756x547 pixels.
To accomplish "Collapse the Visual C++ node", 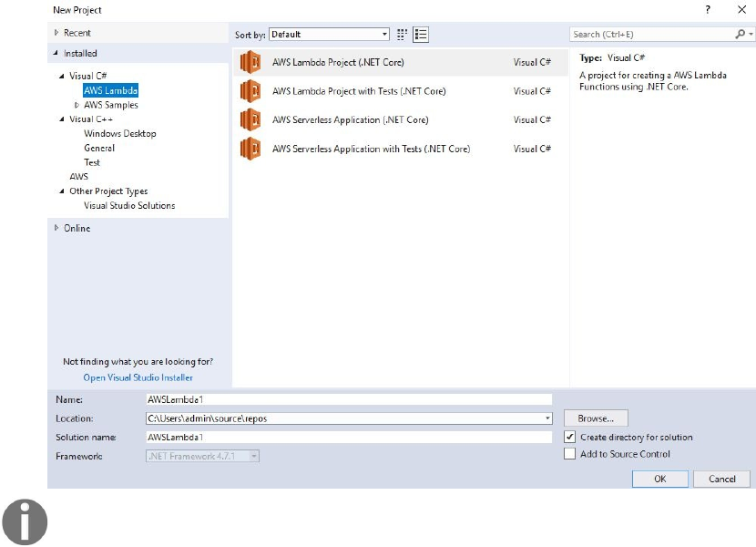I will (x=61, y=119).
